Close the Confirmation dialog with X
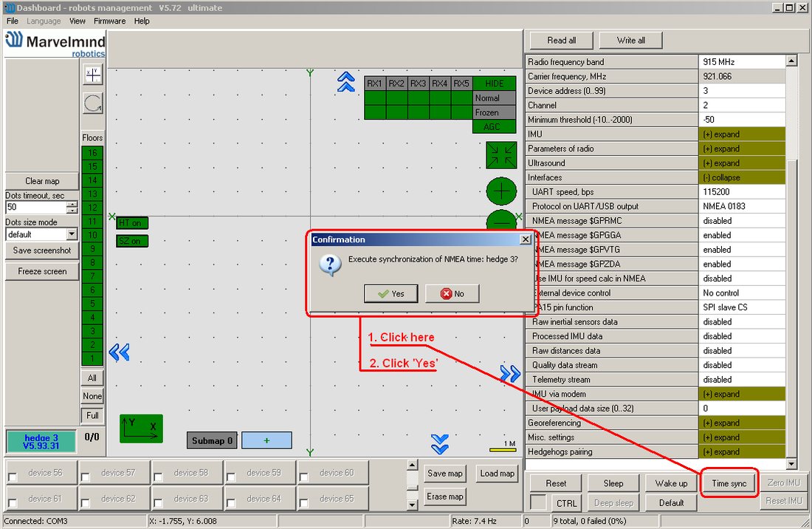 526,239
